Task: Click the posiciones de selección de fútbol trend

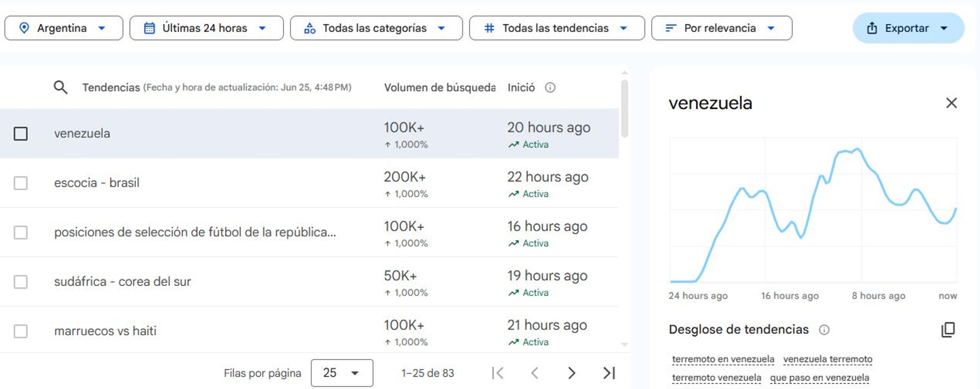Action: [x=195, y=232]
